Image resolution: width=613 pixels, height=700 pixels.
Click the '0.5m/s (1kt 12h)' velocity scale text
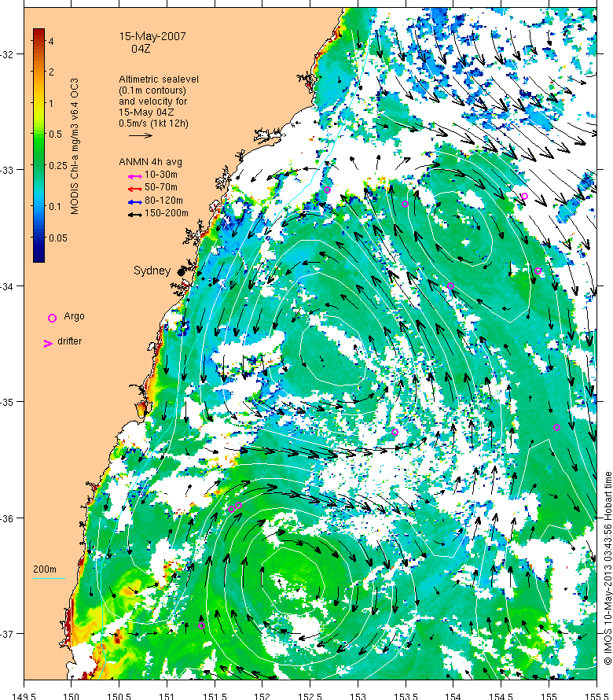tap(153, 123)
